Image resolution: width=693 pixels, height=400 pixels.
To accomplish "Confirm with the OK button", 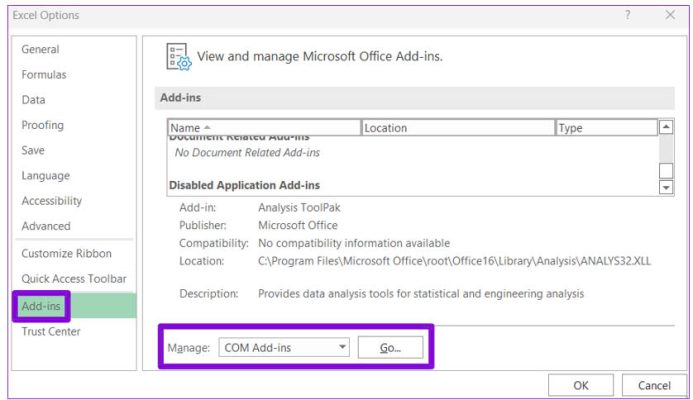I will coord(581,385).
